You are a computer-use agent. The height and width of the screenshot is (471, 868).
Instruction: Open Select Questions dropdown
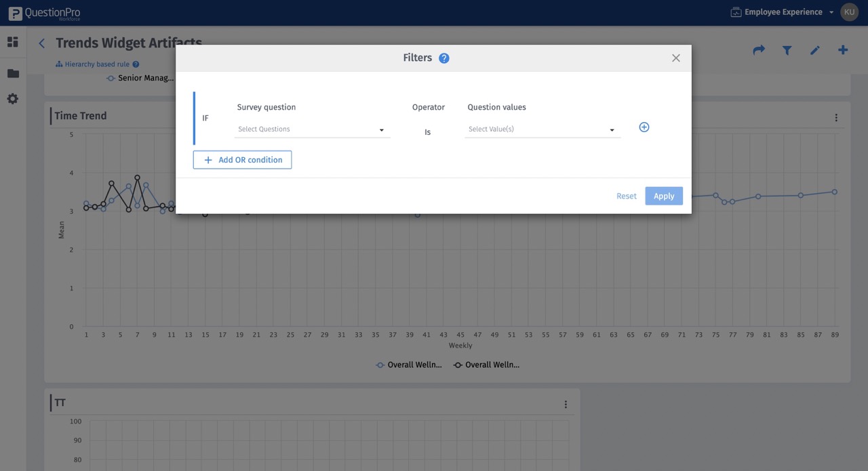tap(312, 129)
